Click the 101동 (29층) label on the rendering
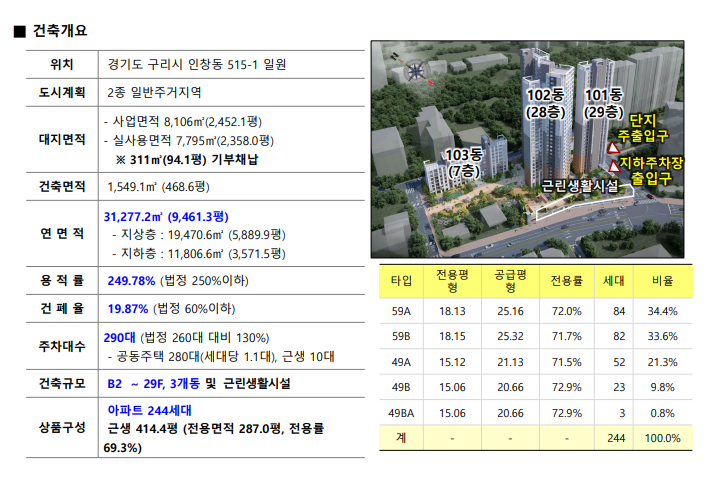The height and width of the screenshot is (478, 711). tap(603, 103)
